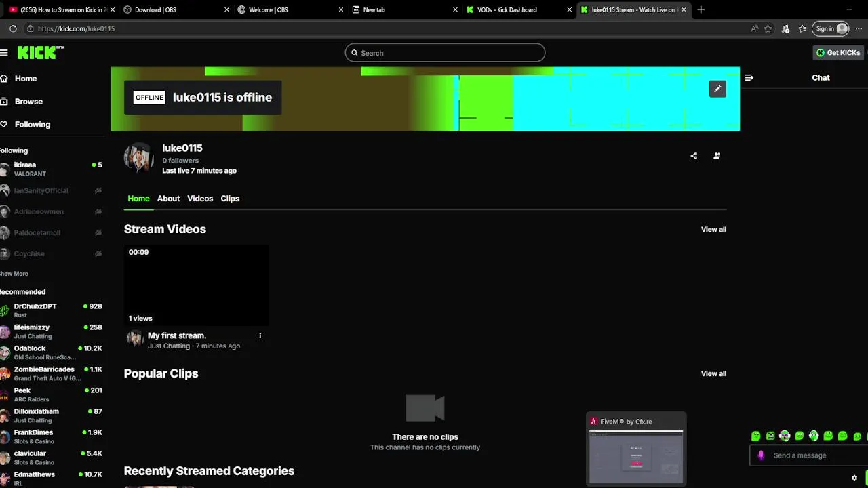The width and height of the screenshot is (868, 488).
Task: Open the 00:09 stream video thumbnail
Action: point(196,285)
